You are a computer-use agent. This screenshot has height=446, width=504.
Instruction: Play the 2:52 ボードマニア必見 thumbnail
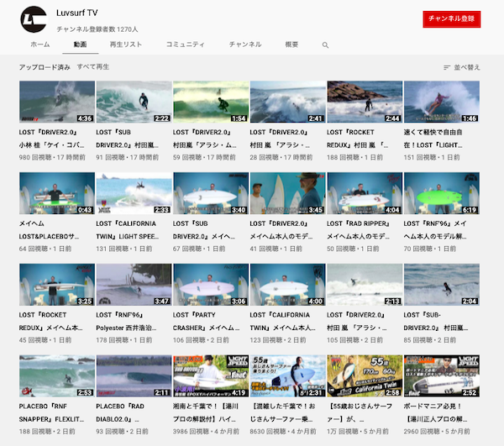[442, 376]
